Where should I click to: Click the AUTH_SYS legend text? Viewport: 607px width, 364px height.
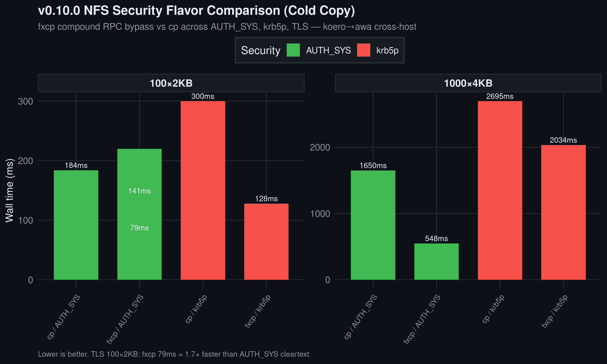328,50
